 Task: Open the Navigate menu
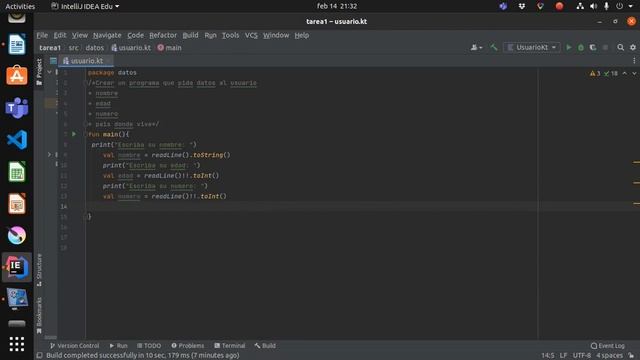pyautogui.click(x=107, y=35)
